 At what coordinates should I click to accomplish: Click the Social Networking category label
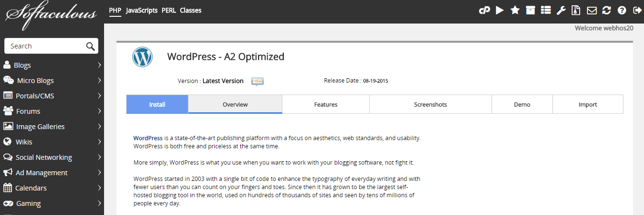(x=44, y=157)
